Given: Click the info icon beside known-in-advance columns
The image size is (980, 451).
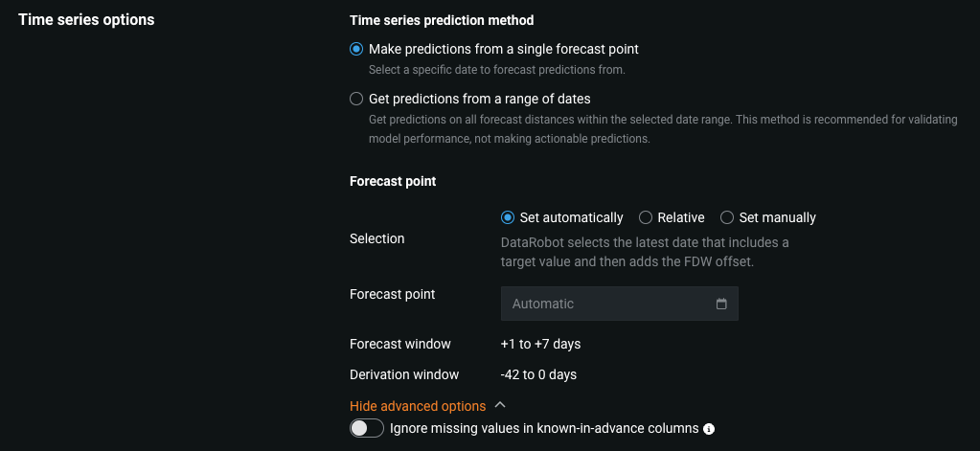Looking at the screenshot, I should (709, 429).
